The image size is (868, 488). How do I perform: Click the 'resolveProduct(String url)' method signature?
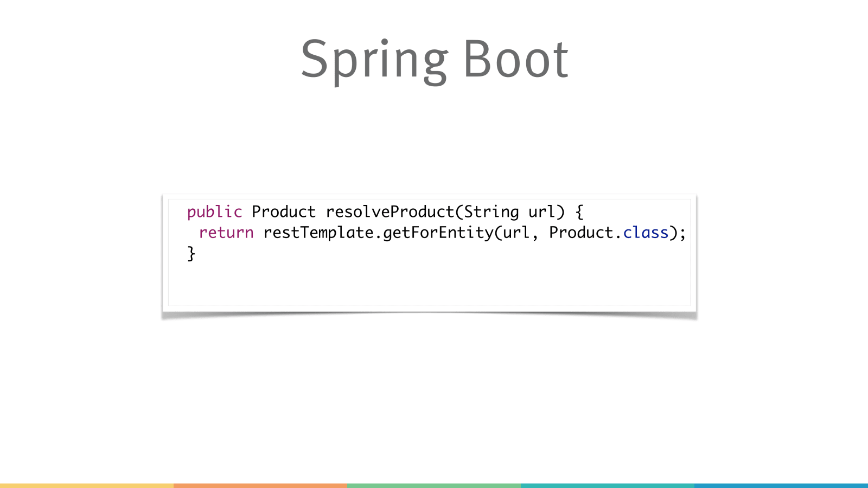445,211
